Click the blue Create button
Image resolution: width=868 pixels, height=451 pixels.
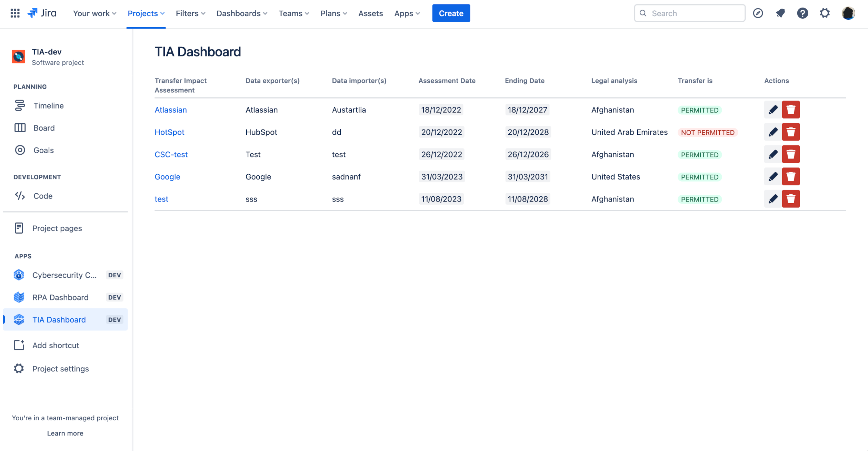point(451,13)
